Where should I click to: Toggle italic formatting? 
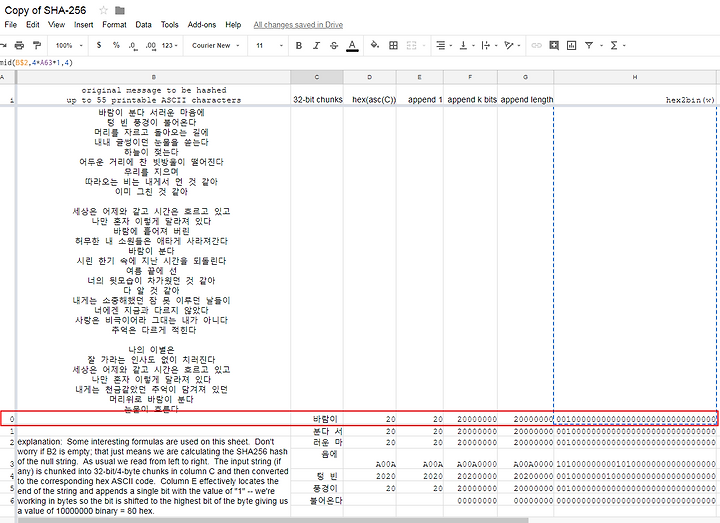click(316, 45)
